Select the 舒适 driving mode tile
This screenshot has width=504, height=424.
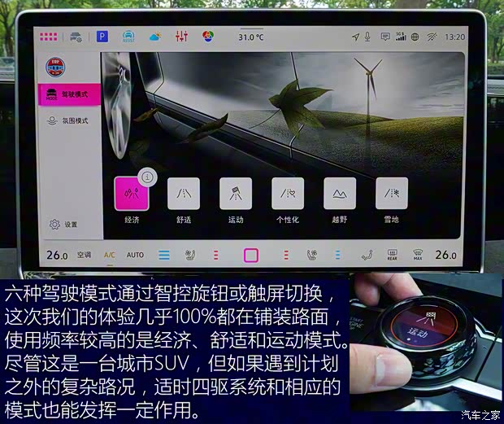coord(184,194)
